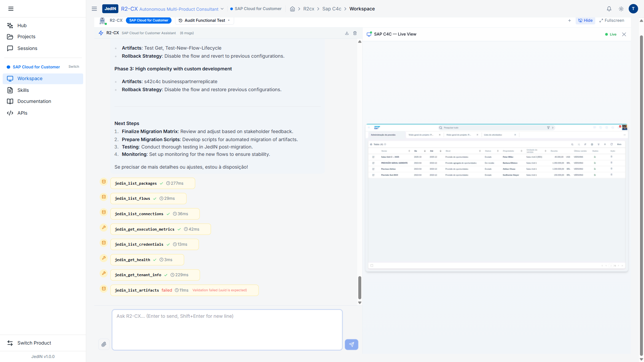Add new tab with plus icon

(570, 20)
